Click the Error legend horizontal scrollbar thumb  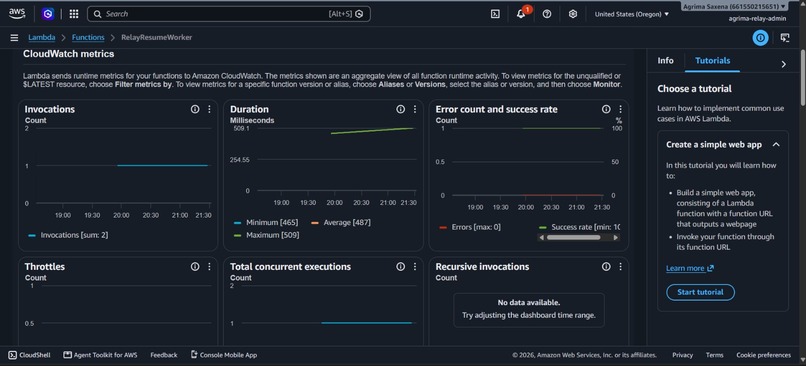pyautogui.click(x=573, y=237)
